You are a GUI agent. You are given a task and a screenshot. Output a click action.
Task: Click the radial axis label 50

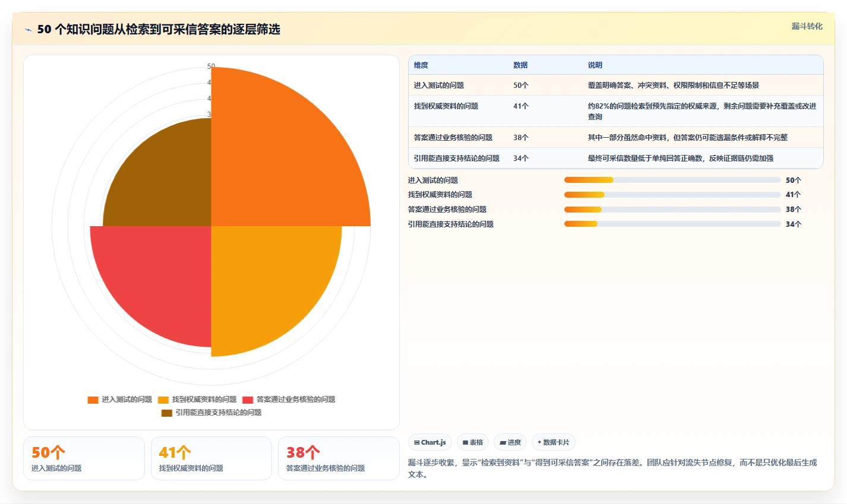211,66
